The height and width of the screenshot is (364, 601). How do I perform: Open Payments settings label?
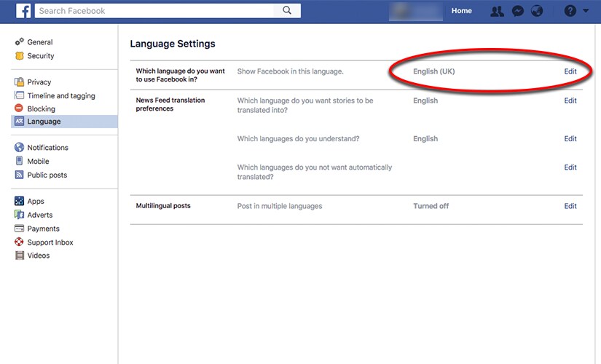tap(43, 229)
